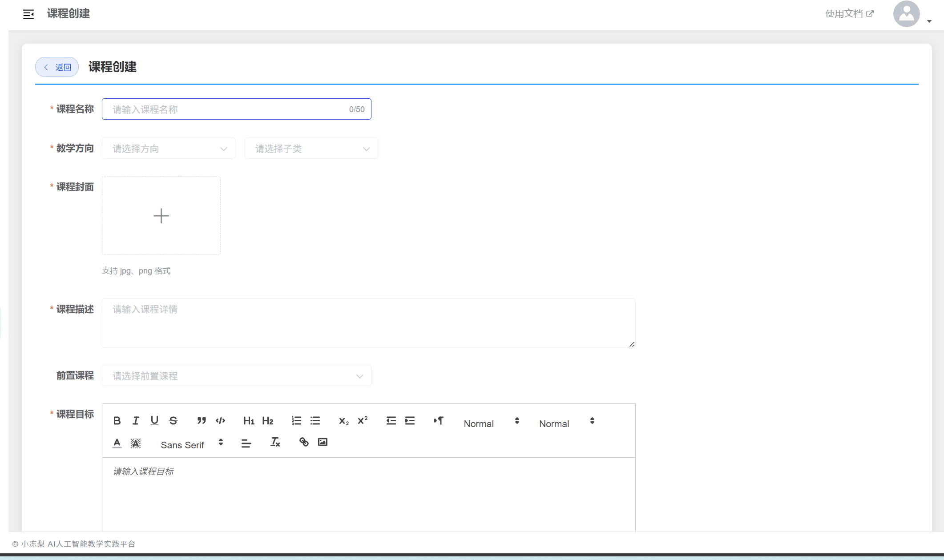The height and width of the screenshot is (560, 944).
Task: Clear text formatting in editor
Action: tap(275, 442)
